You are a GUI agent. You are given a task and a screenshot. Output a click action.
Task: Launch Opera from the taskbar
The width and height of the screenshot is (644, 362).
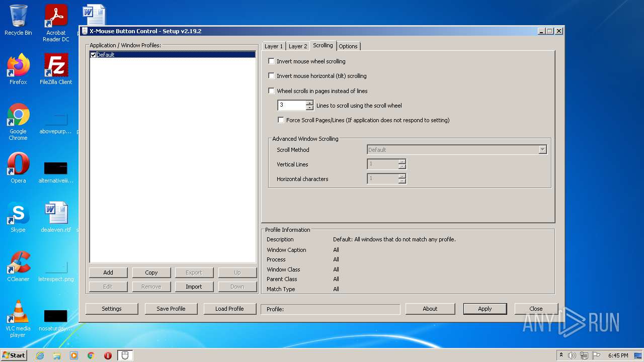click(108, 355)
